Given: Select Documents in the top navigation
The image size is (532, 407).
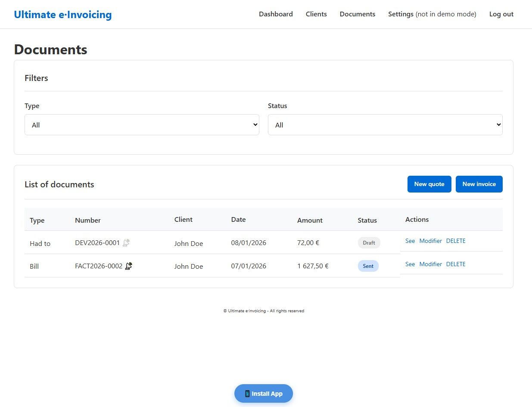Looking at the screenshot, I should [357, 14].
